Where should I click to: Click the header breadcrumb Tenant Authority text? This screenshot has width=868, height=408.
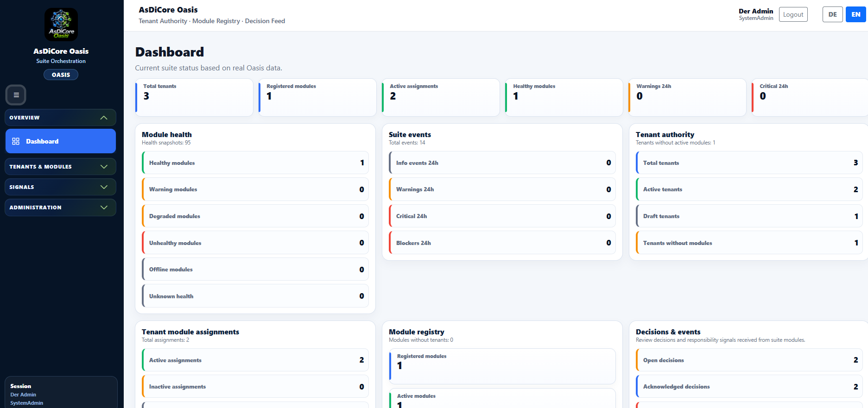click(x=163, y=21)
